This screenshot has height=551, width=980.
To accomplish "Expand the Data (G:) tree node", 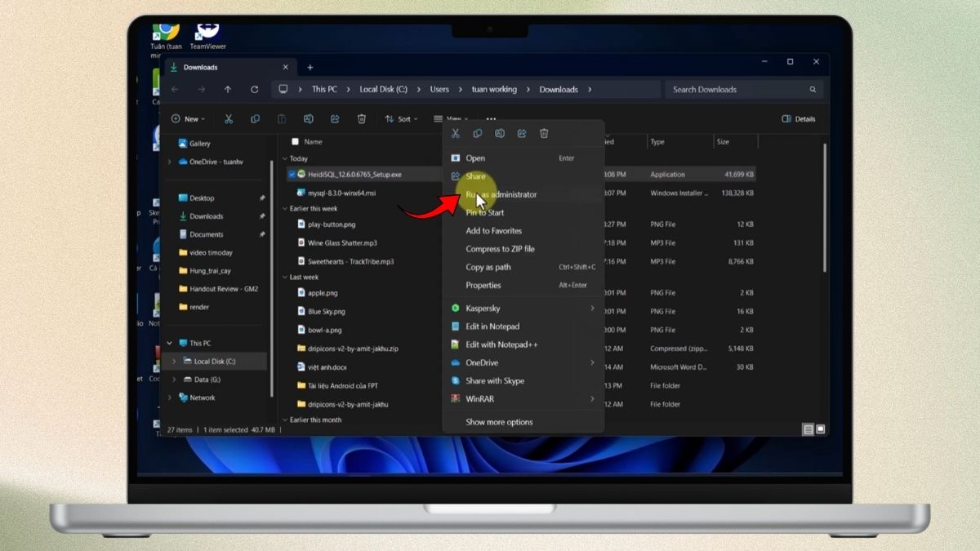I will tap(174, 380).
